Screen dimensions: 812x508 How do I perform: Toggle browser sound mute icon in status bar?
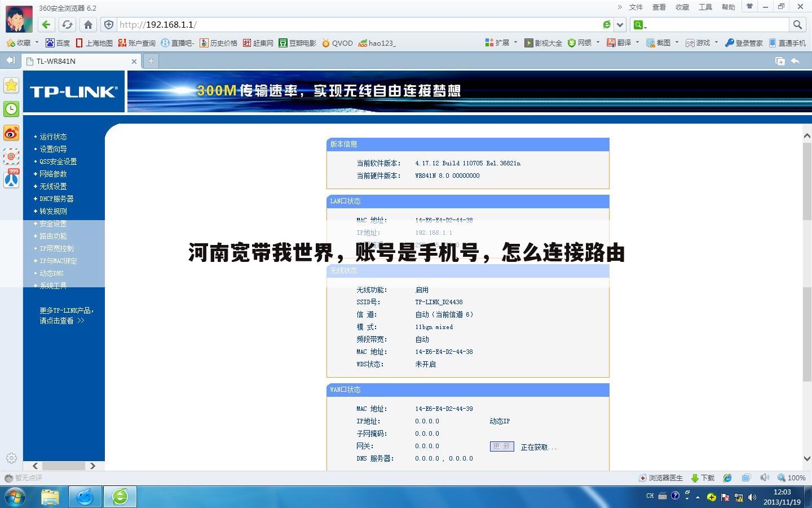click(x=765, y=478)
